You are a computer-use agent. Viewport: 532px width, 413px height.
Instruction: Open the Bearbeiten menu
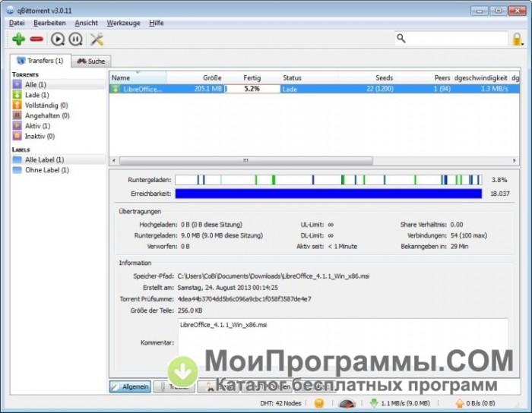49,23
